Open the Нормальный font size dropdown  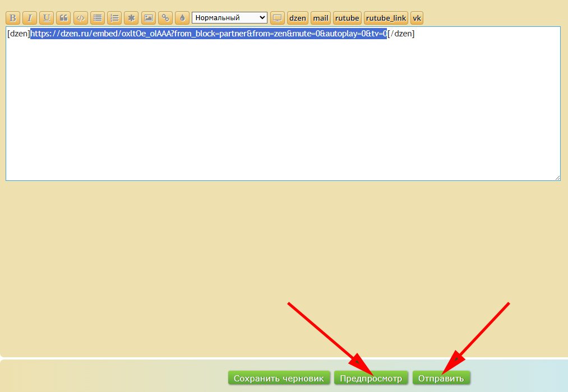(x=229, y=18)
